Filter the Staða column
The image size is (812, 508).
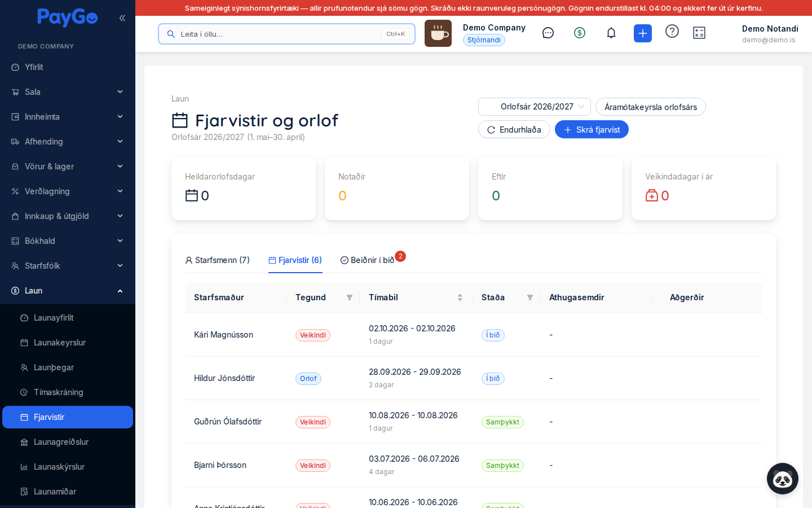[530, 297]
